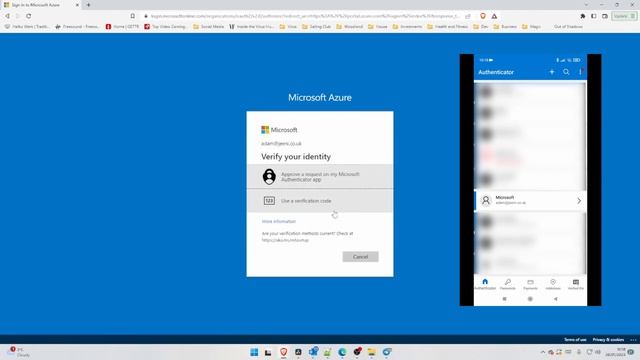
Task: Click the Brave Rewards triangle icon
Action: pos(494,16)
